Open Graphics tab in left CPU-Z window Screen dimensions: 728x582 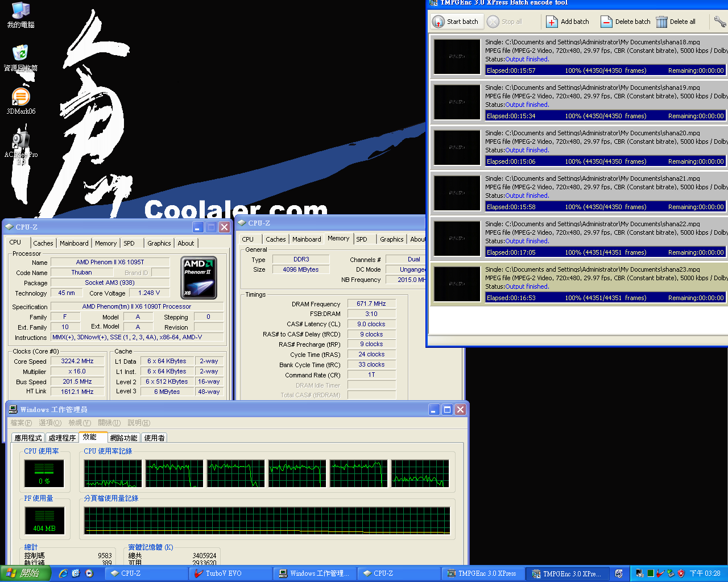(x=159, y=243)
